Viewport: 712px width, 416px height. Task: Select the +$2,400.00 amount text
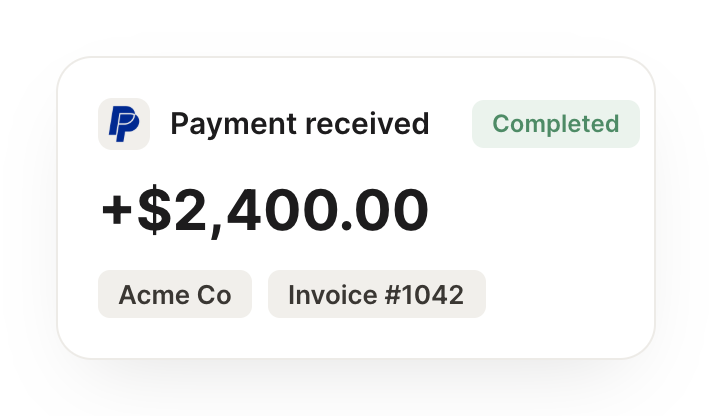[265, 210]
